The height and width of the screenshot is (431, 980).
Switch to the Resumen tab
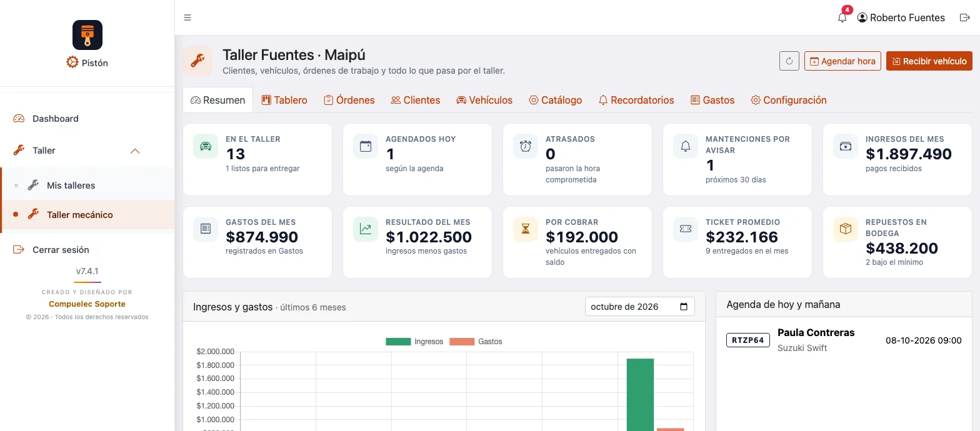(218, 100)
